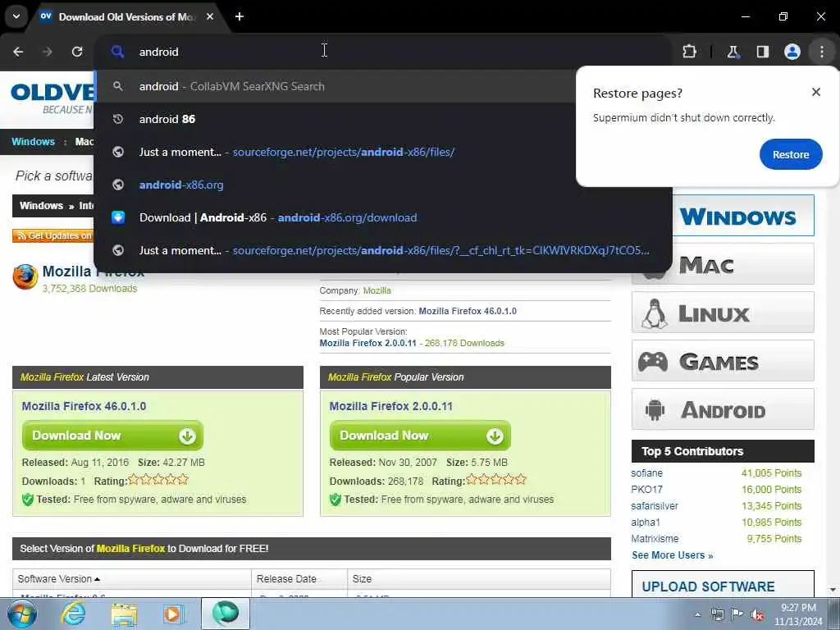This screenshot has width=840, height=630.
Task: Open a new tab with plus button
Action: click(240, 16)
